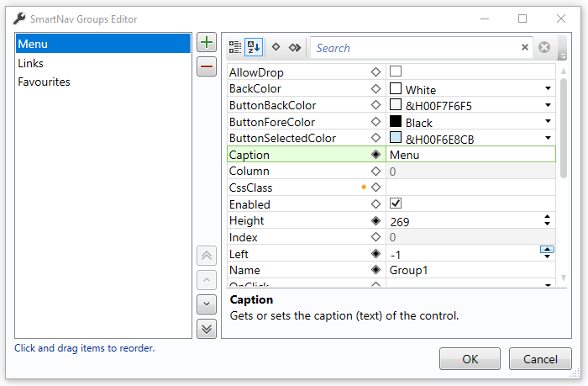
Task: Open the ButtonForeColor dropdown arrow
Action: tap(548, 121)
